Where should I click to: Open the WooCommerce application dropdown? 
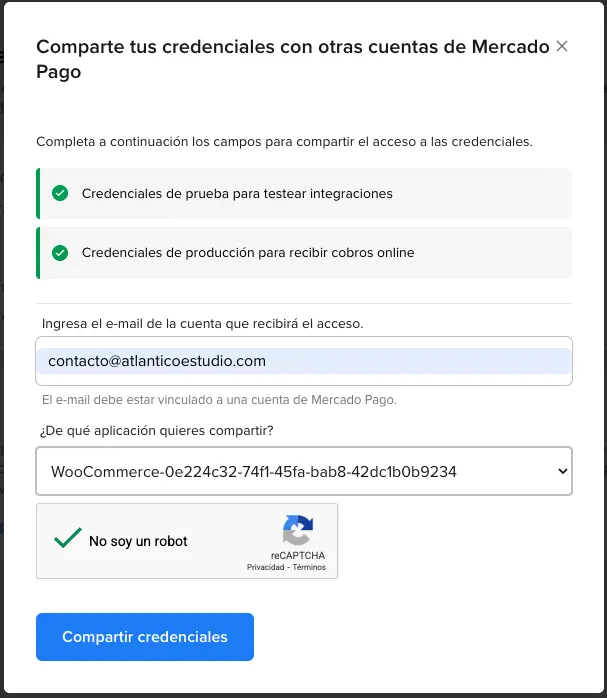[x=303, y=471]
